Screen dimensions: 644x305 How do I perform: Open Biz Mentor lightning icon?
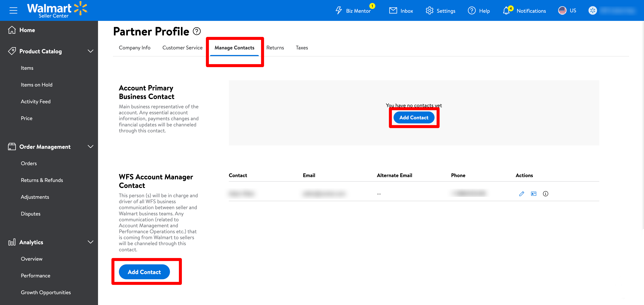[x=339, y=10]
